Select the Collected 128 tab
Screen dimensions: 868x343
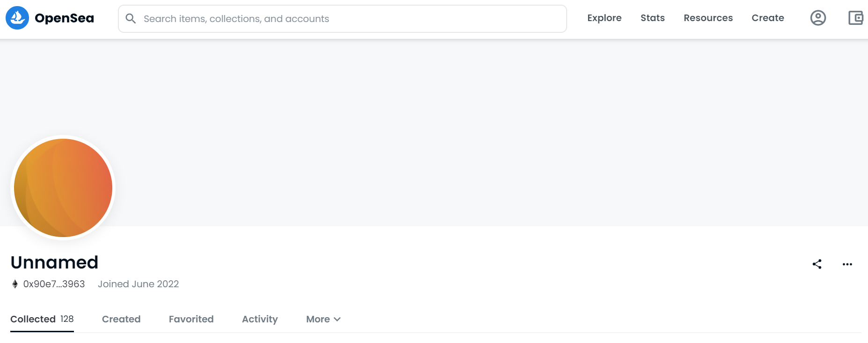point(42,319)
